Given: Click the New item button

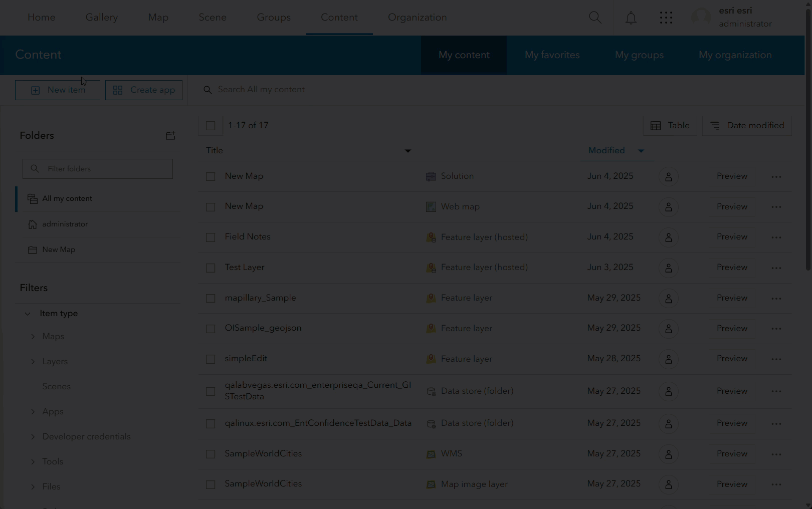Looking at the screenshot, I should point(57,90).
